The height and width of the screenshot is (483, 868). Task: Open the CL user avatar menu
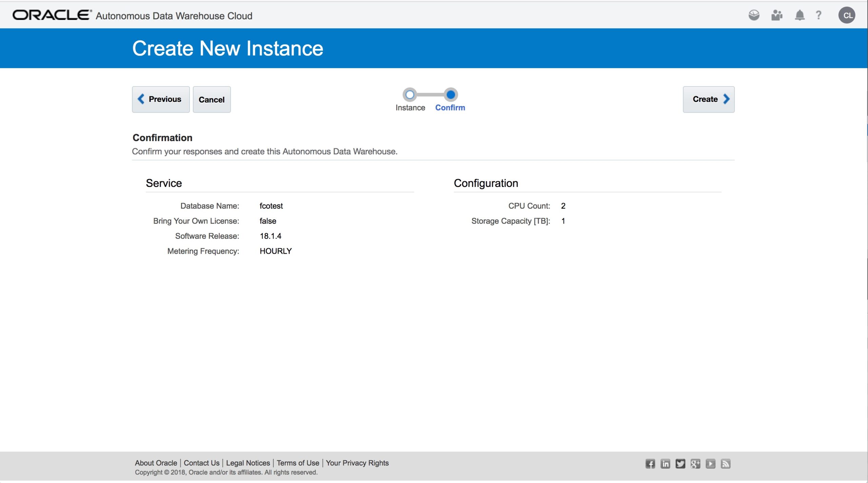coord(847,16)
